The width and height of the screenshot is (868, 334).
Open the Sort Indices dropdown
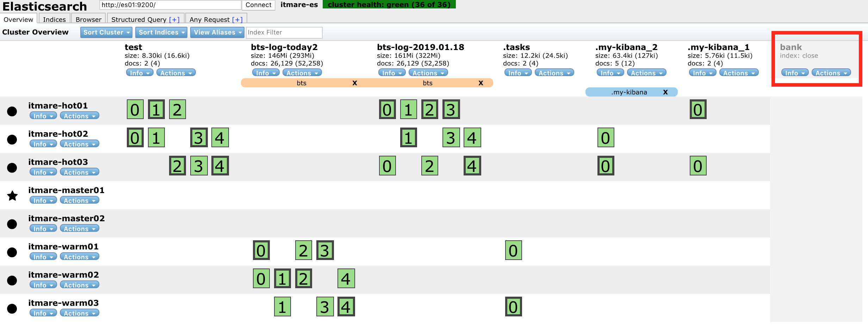coord(161,32)
